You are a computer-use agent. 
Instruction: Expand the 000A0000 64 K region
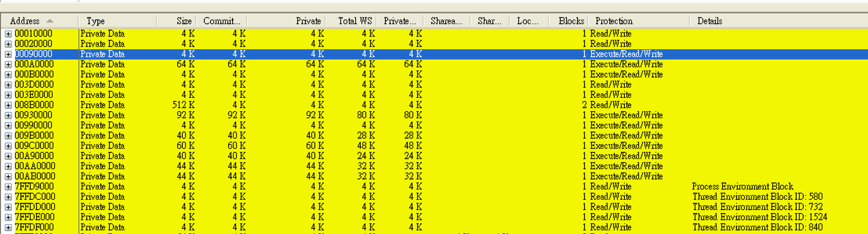[x=8, y=64]
